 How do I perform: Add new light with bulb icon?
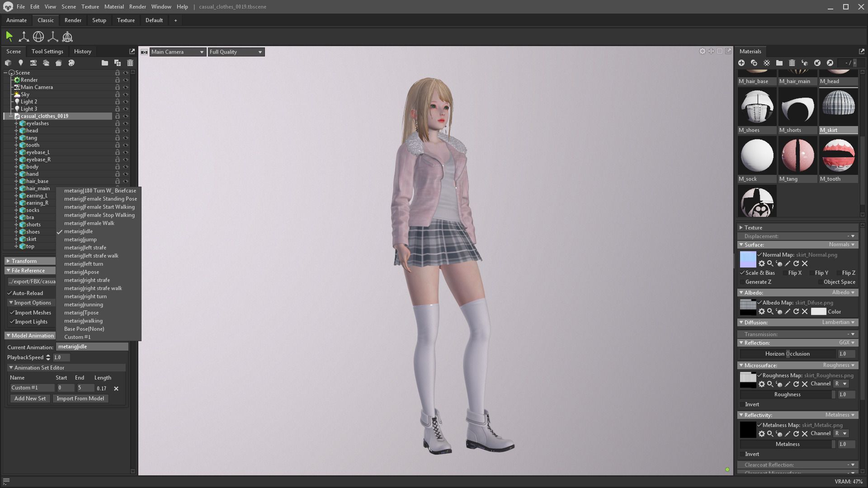click(20, 63)
